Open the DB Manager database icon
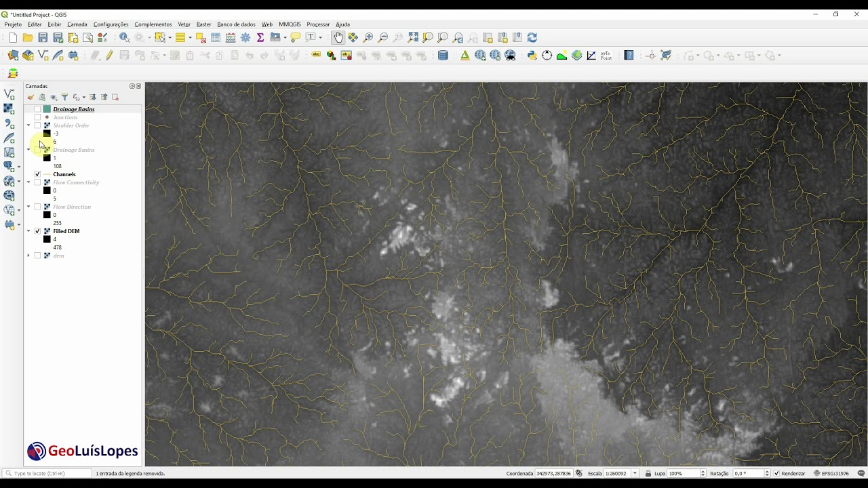 click(443, 56)
